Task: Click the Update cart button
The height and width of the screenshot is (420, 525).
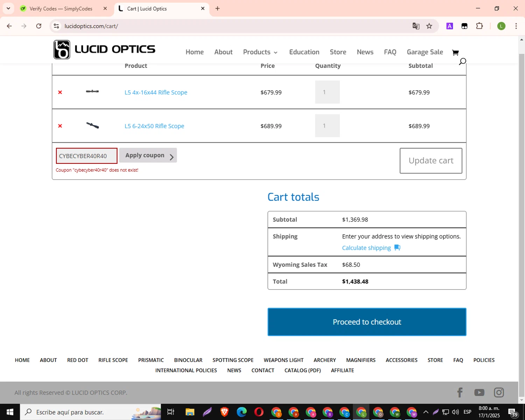Action: tap(431, 161)
